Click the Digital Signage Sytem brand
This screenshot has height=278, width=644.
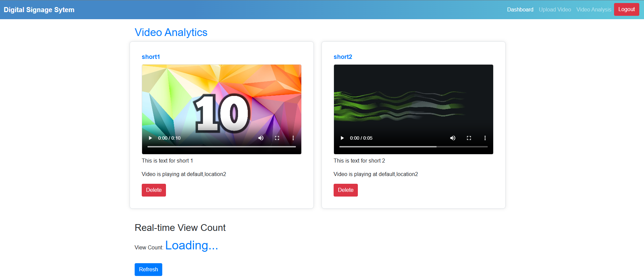coord(39,10)
